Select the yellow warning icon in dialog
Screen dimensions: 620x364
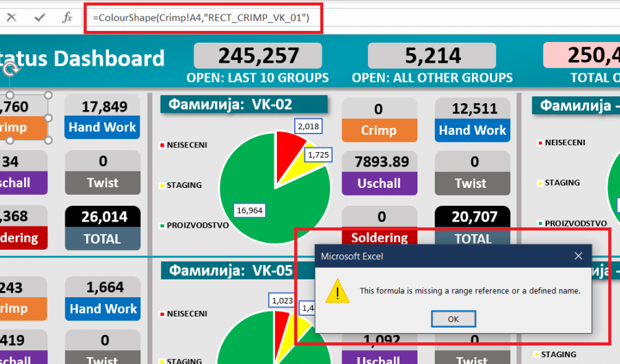(x=338, y=291)
